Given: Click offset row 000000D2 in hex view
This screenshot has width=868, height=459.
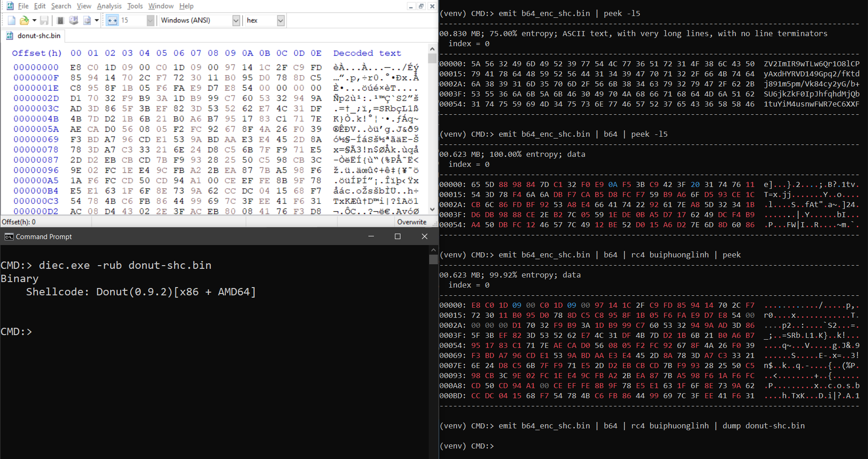Looking at the screenshot, I should [36, 211].
